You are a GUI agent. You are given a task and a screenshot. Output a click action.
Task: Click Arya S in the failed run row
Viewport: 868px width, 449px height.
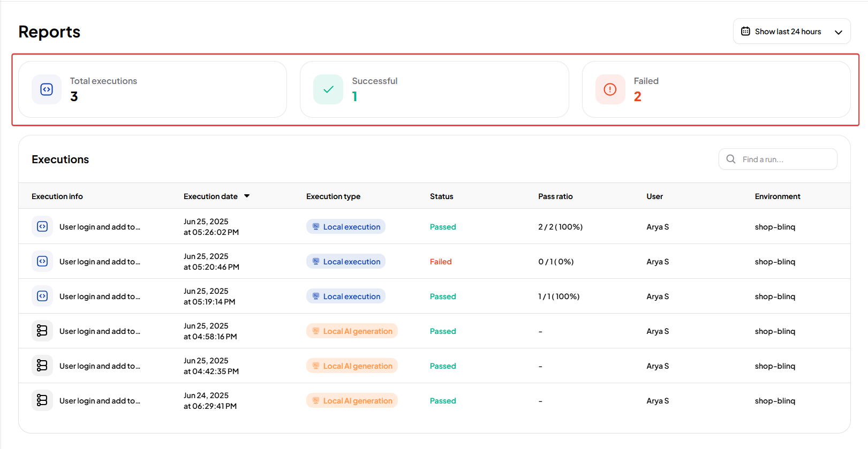pos(658,262)
